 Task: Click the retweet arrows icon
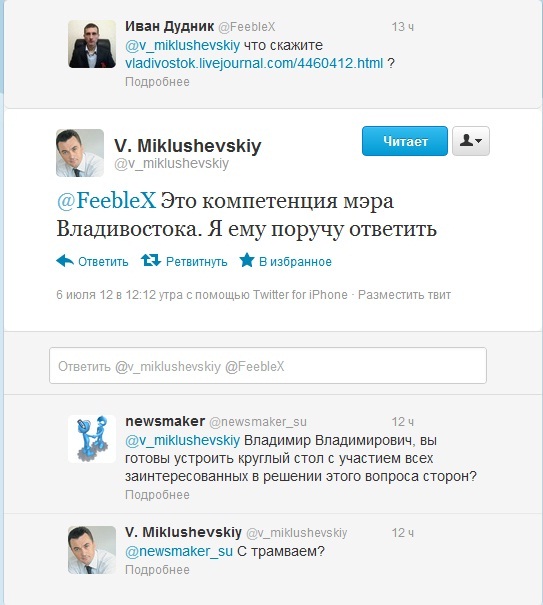pyautogui.click(x=151, y=260)
